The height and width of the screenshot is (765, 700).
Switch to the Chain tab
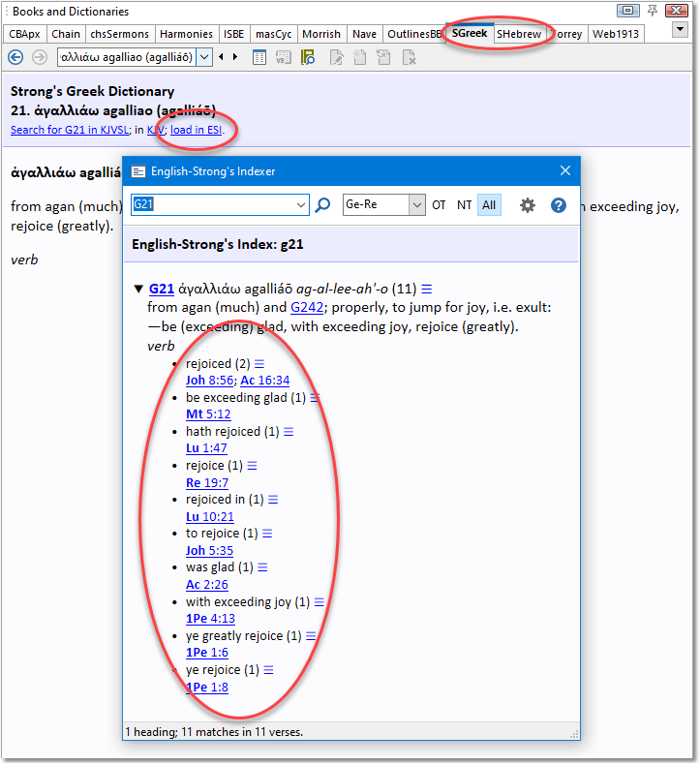66,34
